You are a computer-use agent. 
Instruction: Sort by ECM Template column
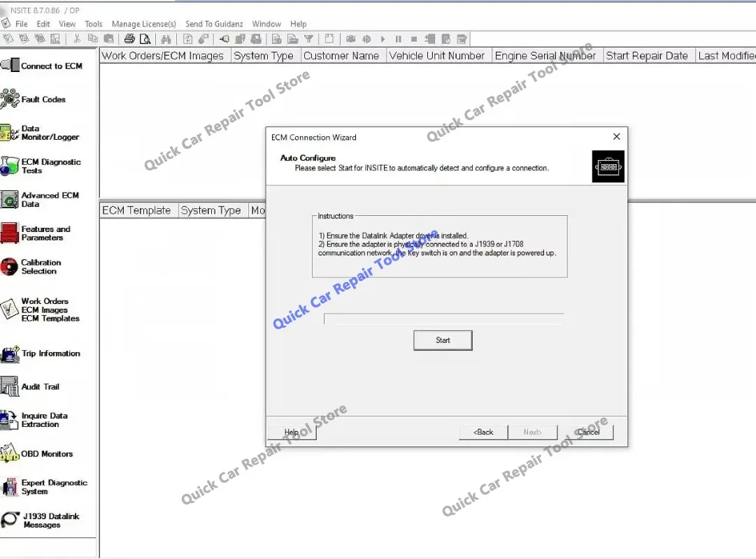point(138,210)
